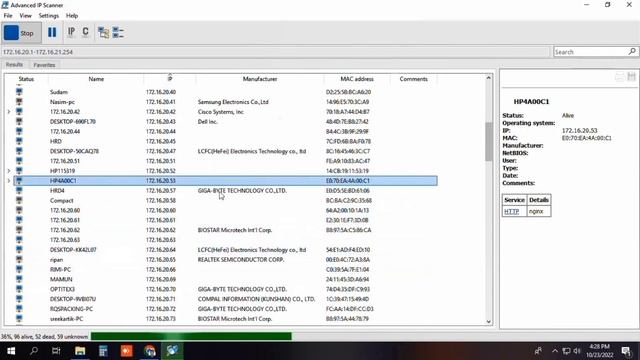Open the Calculator taskbar icon
This screenshot has width=640, height=360.
(103, 351)
